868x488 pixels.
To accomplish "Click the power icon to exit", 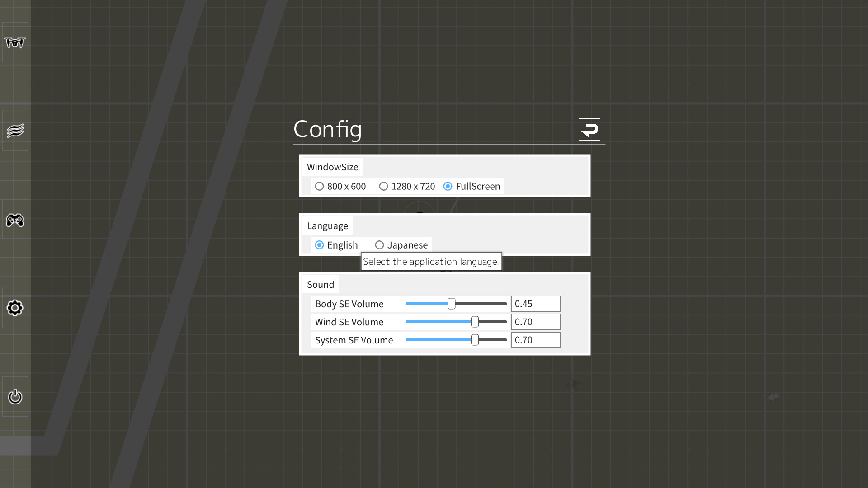I will [15, 397].
